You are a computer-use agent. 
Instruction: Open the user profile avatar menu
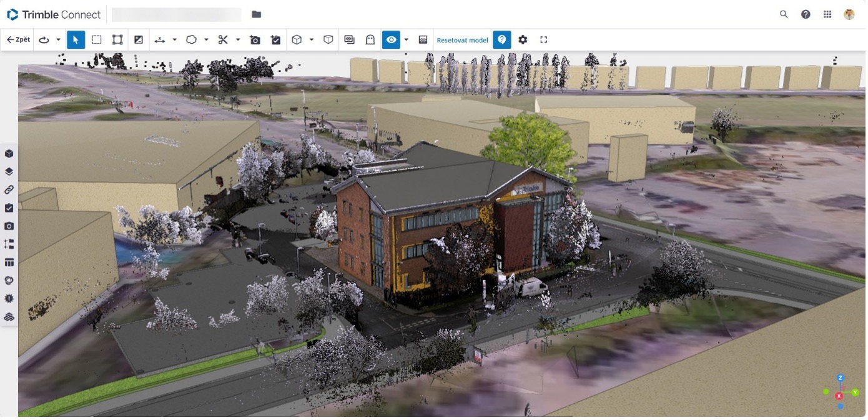click(x=849, y=14)
